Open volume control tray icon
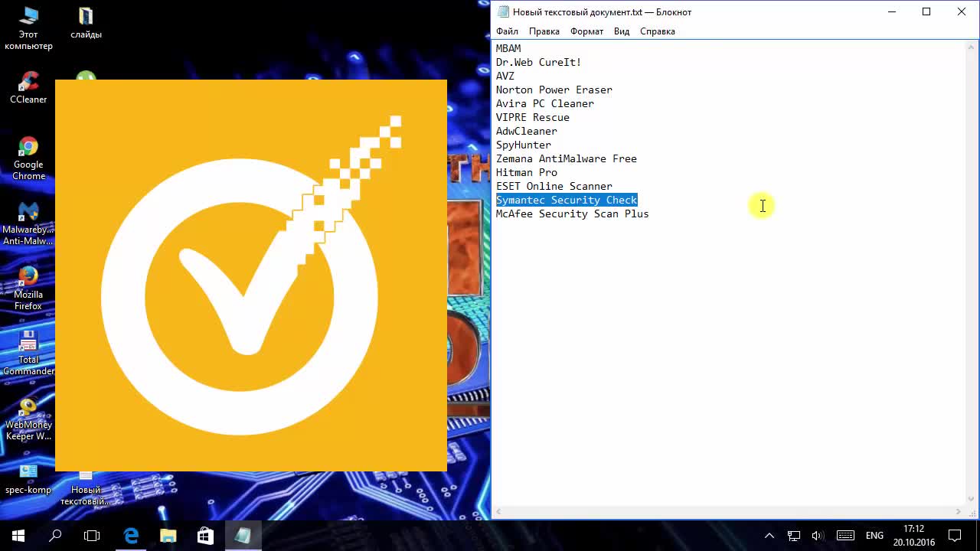This screenshot has height=551, width=980. pyautogui.click(x=818, y=536)
